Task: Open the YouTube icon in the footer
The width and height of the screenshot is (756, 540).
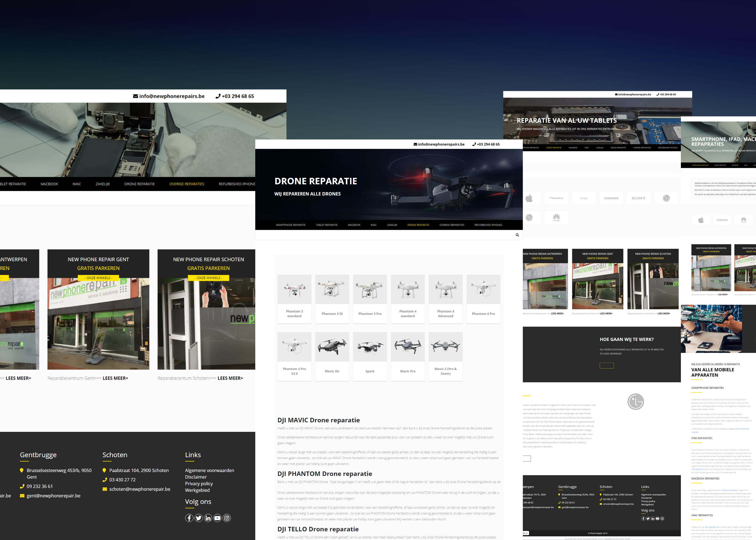Action: tap(217, 518)
